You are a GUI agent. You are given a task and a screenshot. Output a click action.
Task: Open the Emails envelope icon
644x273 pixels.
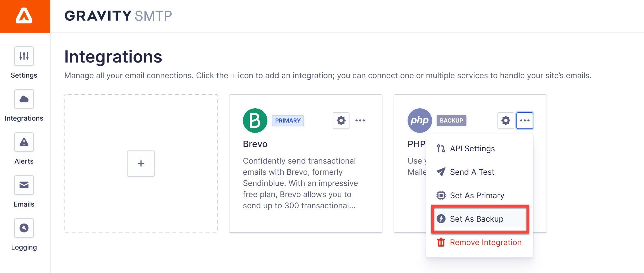click(x=24, y=185)
